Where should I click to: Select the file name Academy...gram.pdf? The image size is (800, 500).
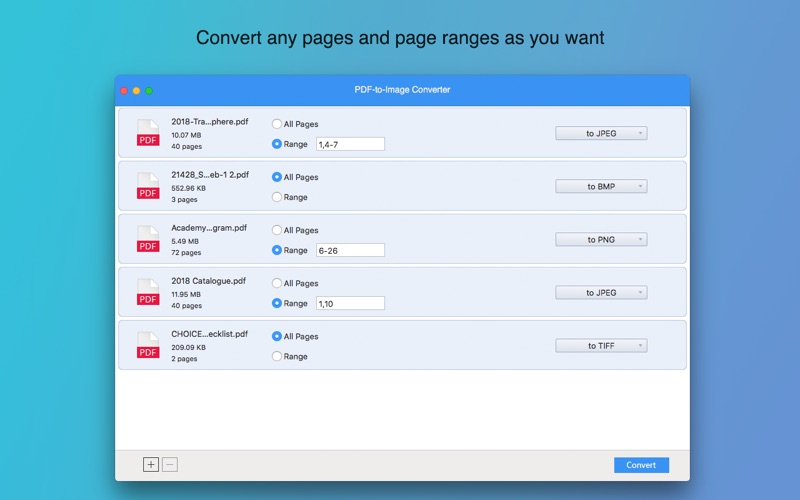pos(209,228)
